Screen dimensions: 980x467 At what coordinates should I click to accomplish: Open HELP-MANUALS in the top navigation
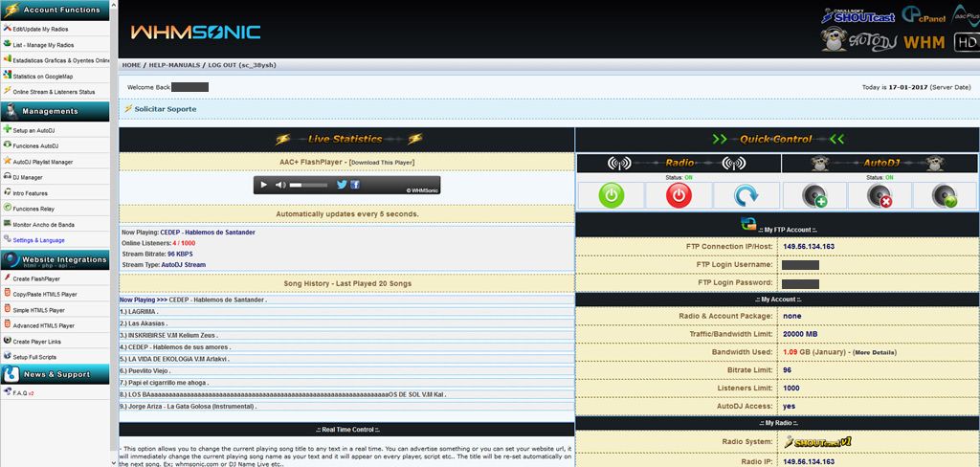click(174, 65)
